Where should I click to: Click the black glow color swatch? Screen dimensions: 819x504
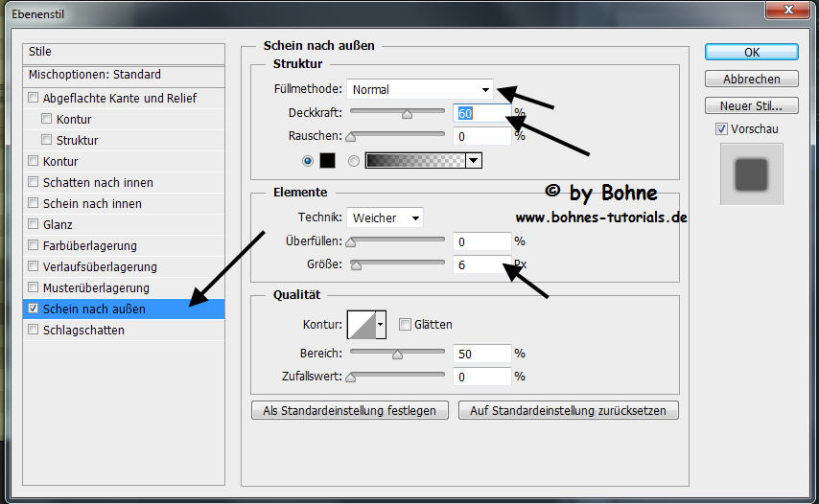(327, 161)
